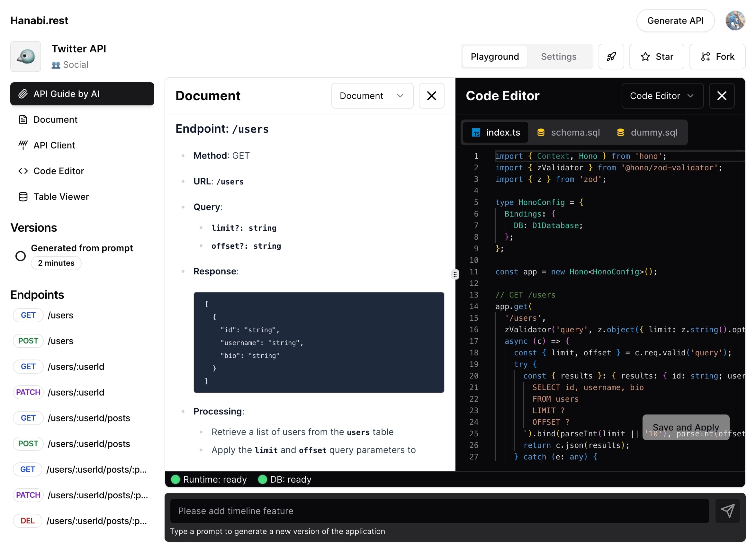This screenshot has width=756, height=552.
Task: Open Code Editor in the sidebar
Action: (82, 171)
